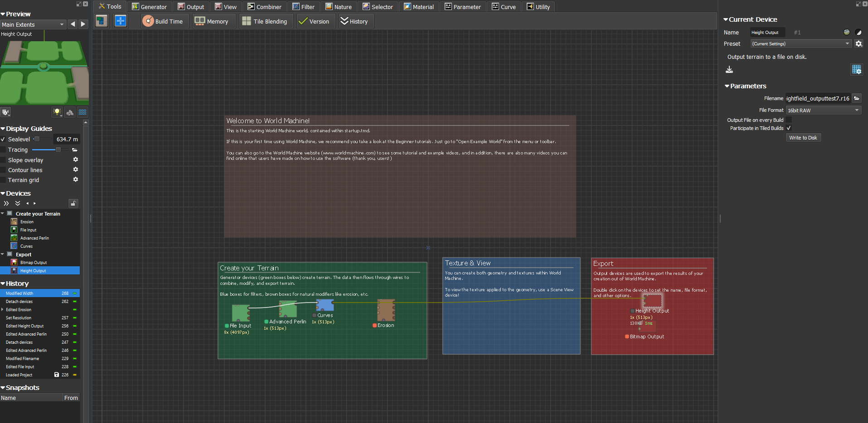The image size is (868, 423).
Task: Click the Advanced Perlin node box
Action: tap(288, 309)
